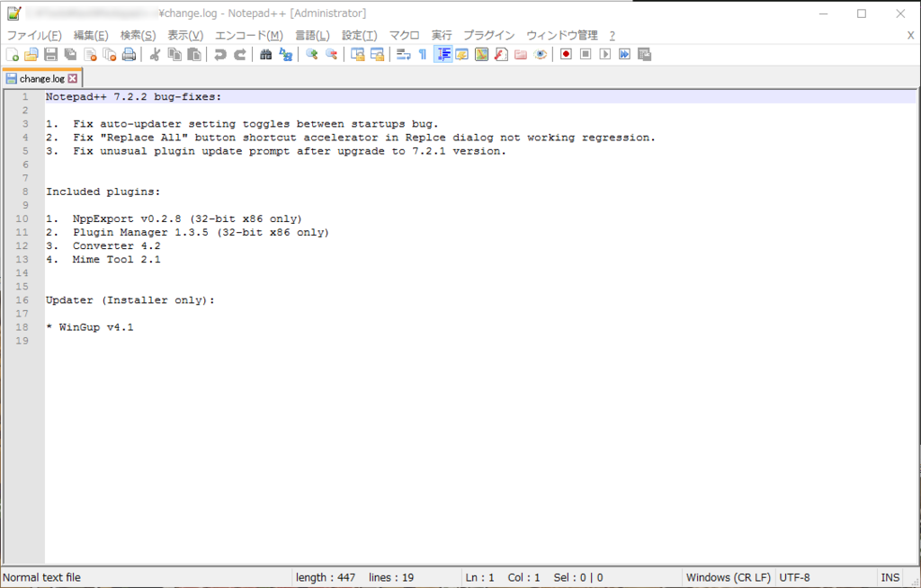921x588 pixels.
Task: Click the Redo arrow icon
Action: (239, 55)
